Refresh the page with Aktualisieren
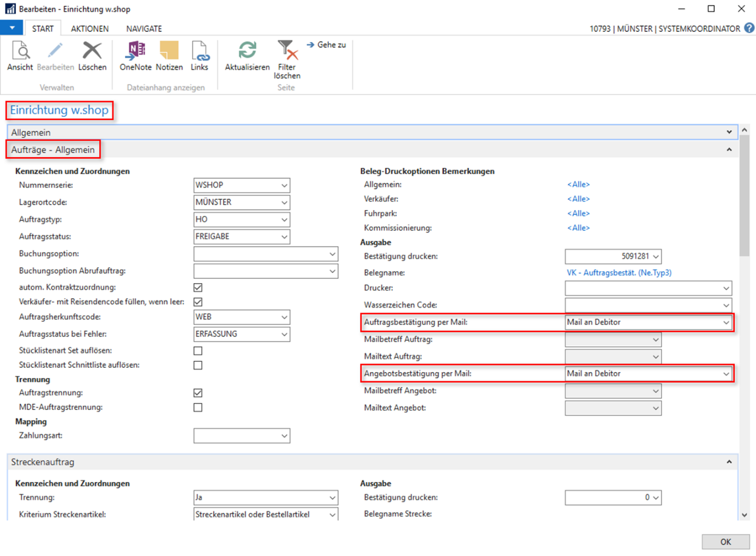Image resolution: width=756 pixels, height=556 pixels. coord(247,51)
